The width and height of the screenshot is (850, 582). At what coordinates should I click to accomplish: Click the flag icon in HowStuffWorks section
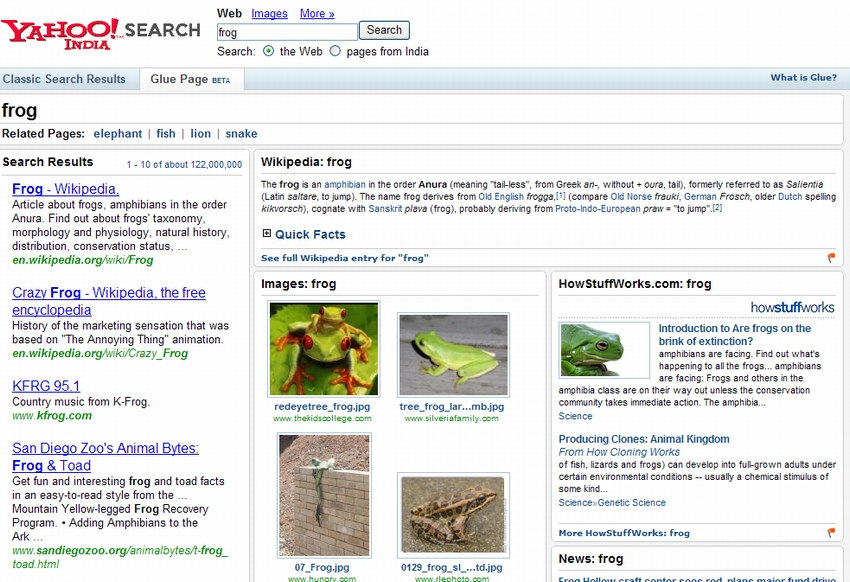click(831, 532)
